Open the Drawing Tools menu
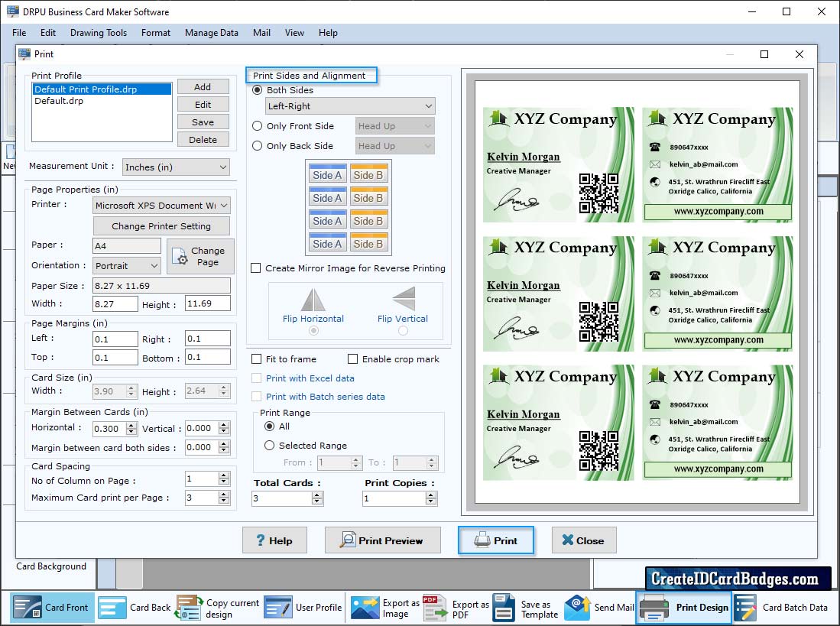The height and width of the screenshot is (626, 840). coord(99,33)
